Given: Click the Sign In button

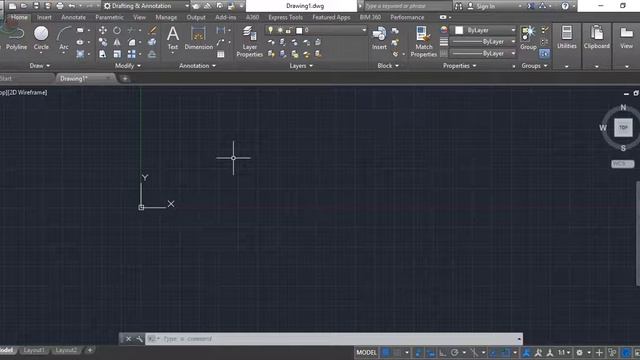Looking at the screenshot, I should 482,6.
